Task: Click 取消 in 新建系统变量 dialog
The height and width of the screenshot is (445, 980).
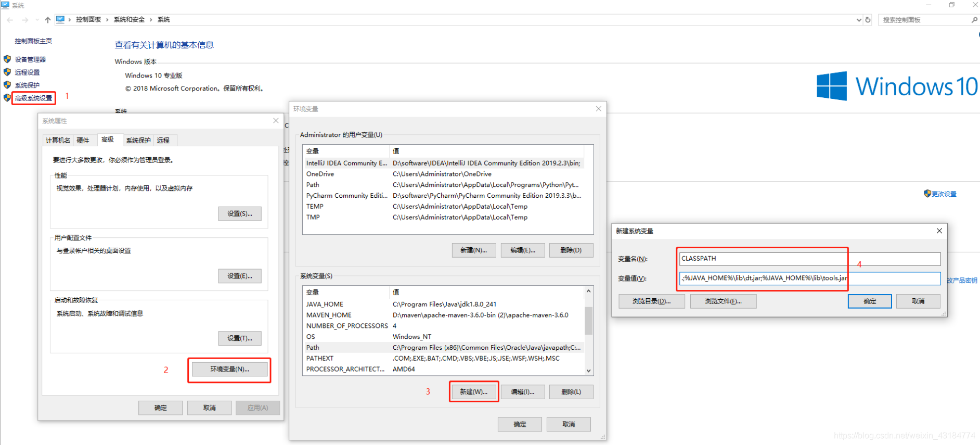Action: [x=919, y=301]
